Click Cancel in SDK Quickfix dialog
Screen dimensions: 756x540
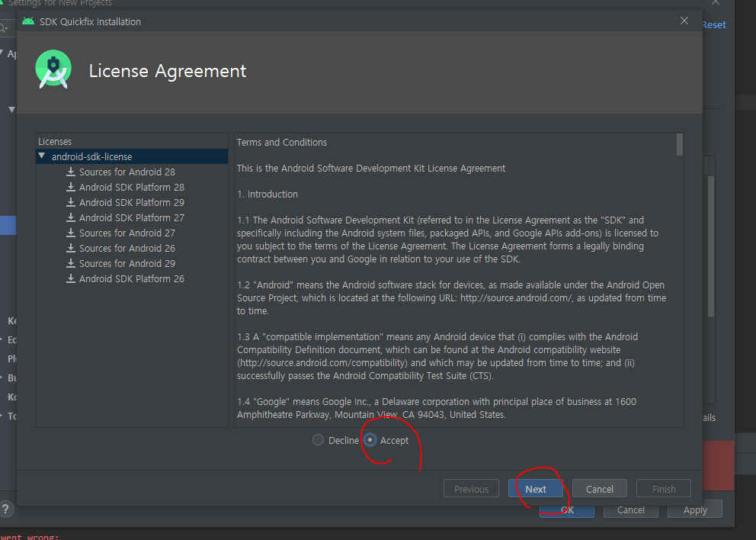[x=599, y=489]
